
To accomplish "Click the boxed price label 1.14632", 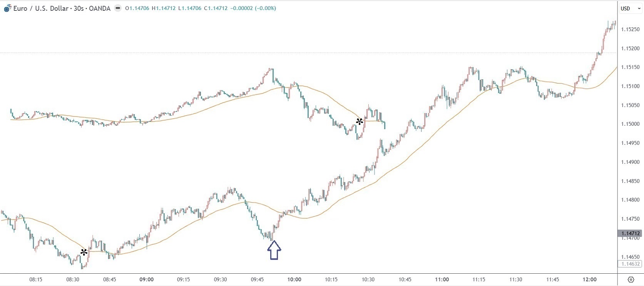I will tap(630, 264).
